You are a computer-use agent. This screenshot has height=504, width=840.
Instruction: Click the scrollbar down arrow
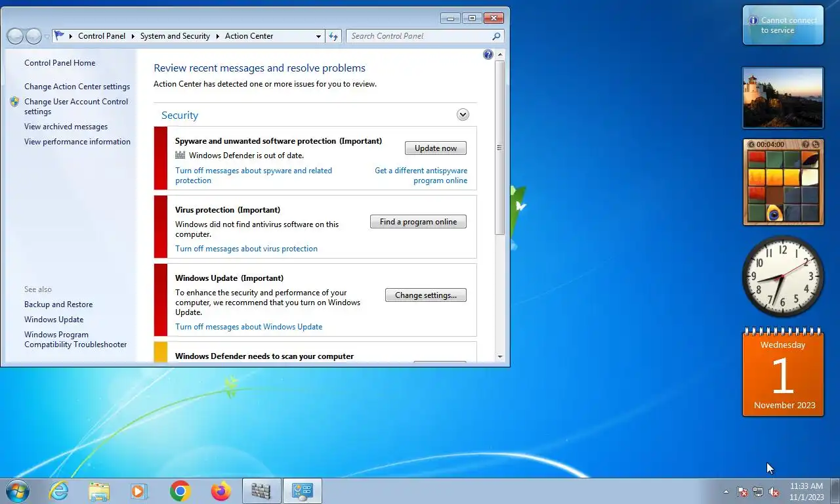[x=500, y=357]
